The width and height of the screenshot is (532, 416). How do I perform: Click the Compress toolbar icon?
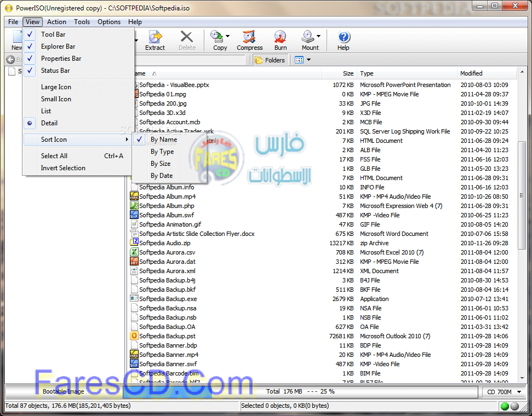pyautogui.click(x=249, y=37)
